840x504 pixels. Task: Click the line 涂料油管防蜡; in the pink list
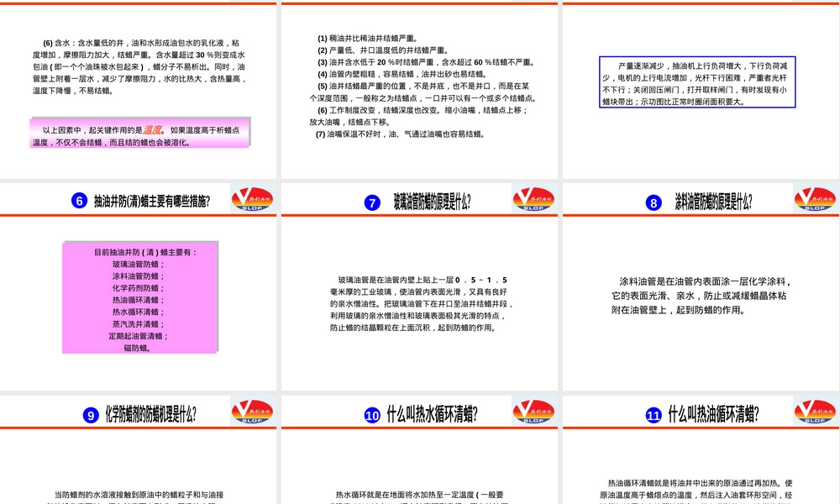pos(139,276)
